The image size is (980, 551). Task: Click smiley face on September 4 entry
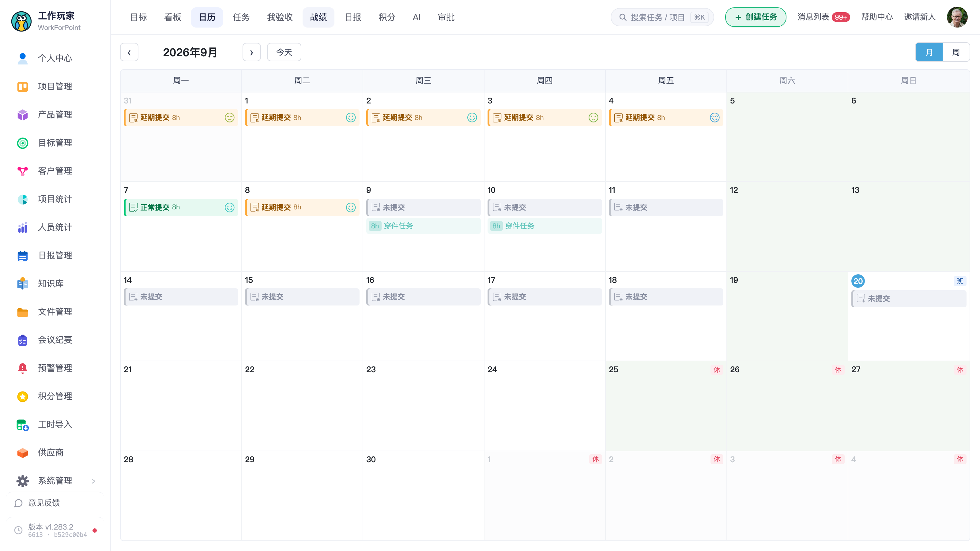714,118
